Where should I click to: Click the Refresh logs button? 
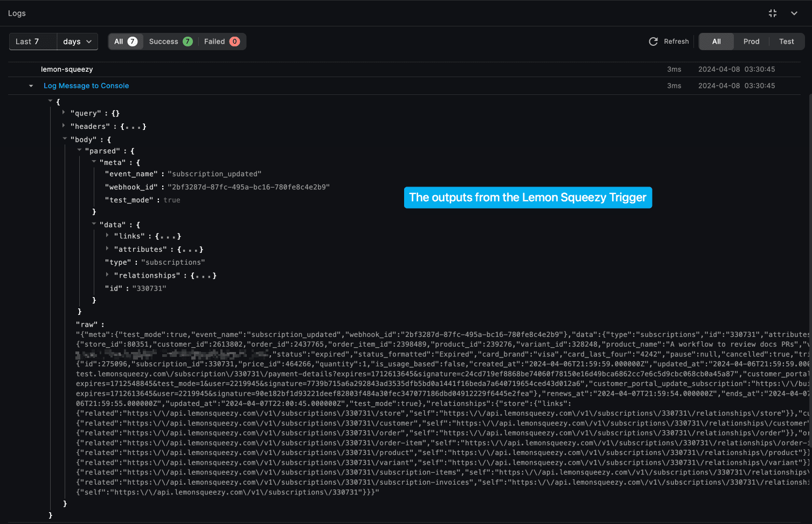pos(669,42)
